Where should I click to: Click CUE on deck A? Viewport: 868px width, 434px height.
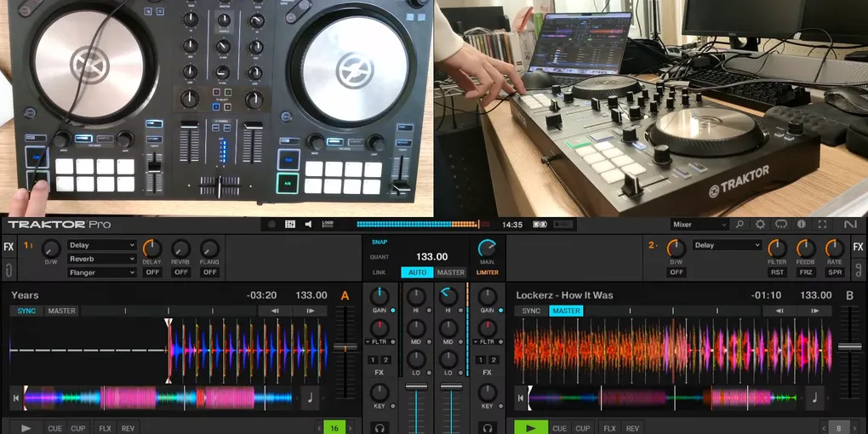(x=54, y=428)
